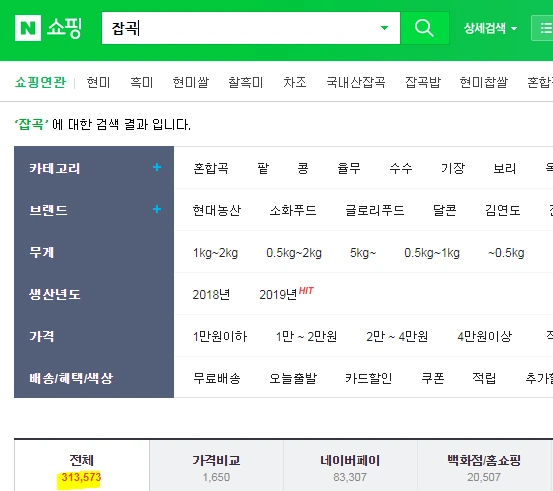Select price range 4만원이상
Viewport: 553px width, 491px height.
pos(485,336)
